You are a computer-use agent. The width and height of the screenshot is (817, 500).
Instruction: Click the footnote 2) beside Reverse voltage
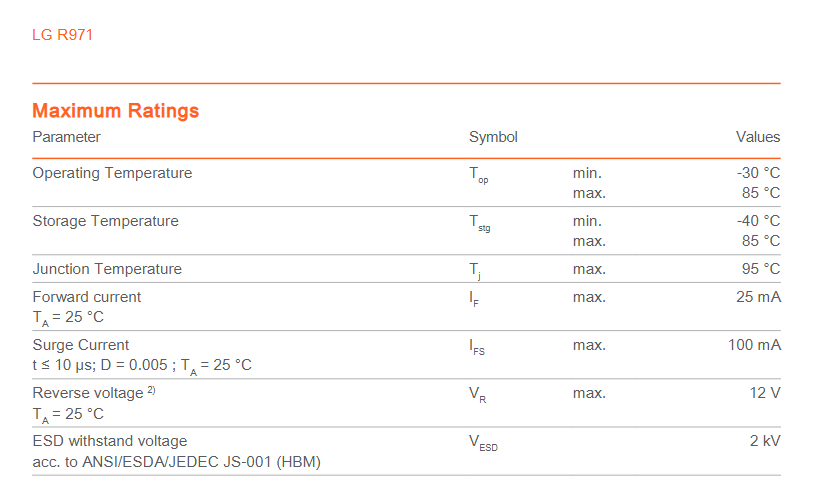point(151,390)
